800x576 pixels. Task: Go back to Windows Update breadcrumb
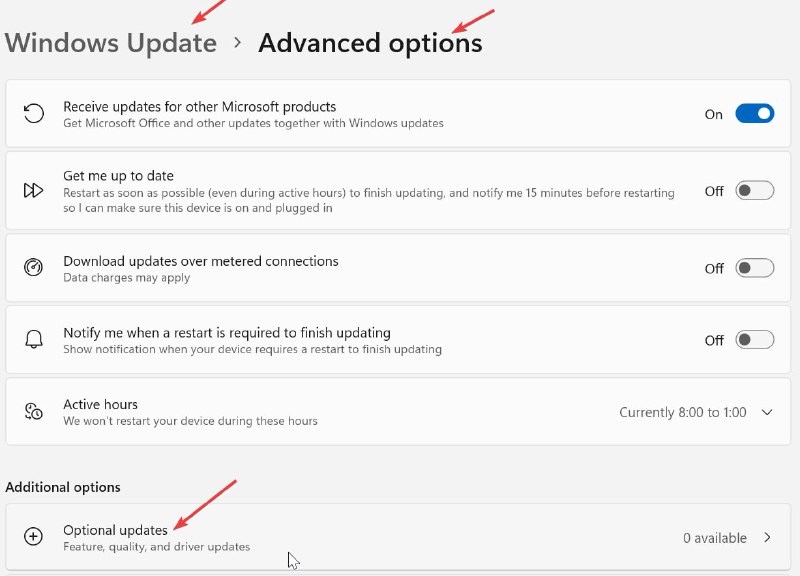pyautogui.click(x=111, y=42)
